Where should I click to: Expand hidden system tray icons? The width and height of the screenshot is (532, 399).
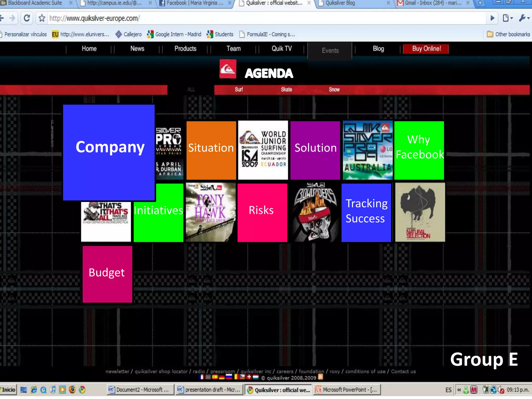click(459, 390)
